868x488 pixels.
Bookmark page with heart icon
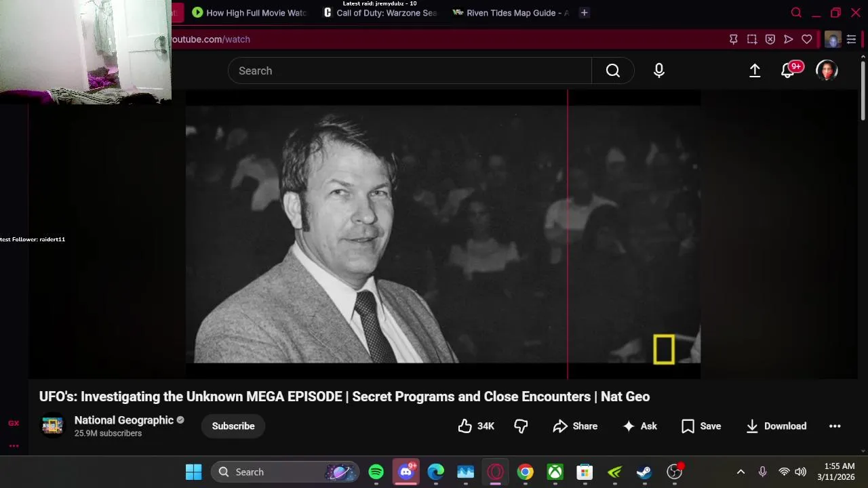(806, 39)
